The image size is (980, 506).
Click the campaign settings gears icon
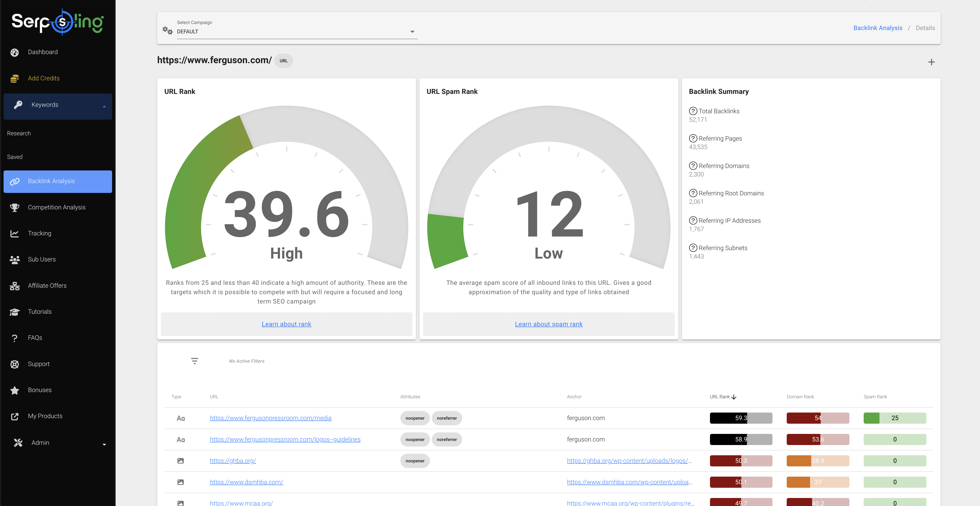[167, 30]
